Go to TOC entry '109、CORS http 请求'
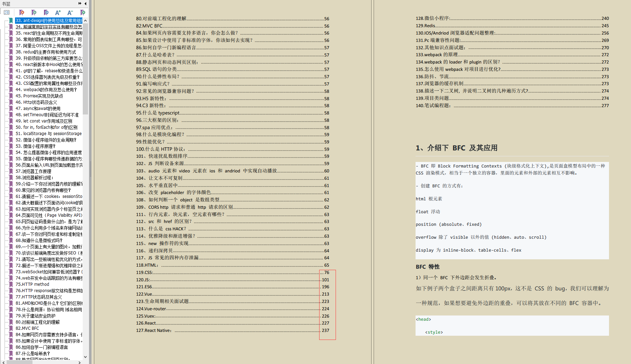Viewport: 631px width, 364px height. (233, 207)
